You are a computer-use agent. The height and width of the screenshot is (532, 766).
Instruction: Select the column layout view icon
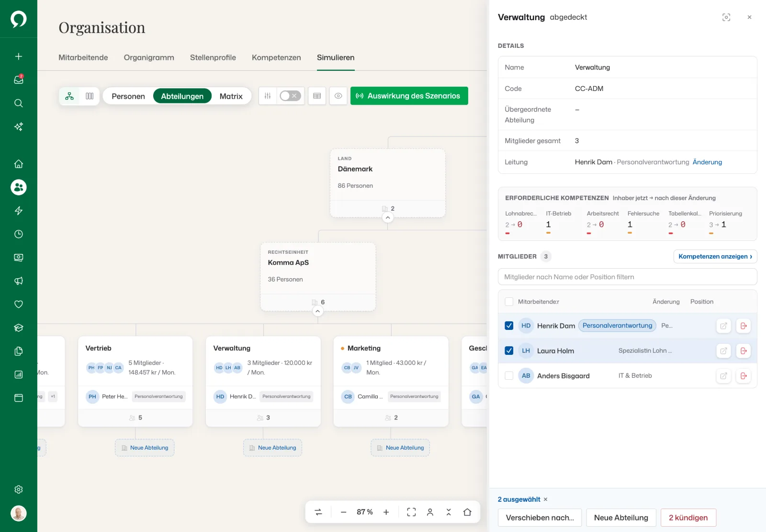click(x=90, y=96)
